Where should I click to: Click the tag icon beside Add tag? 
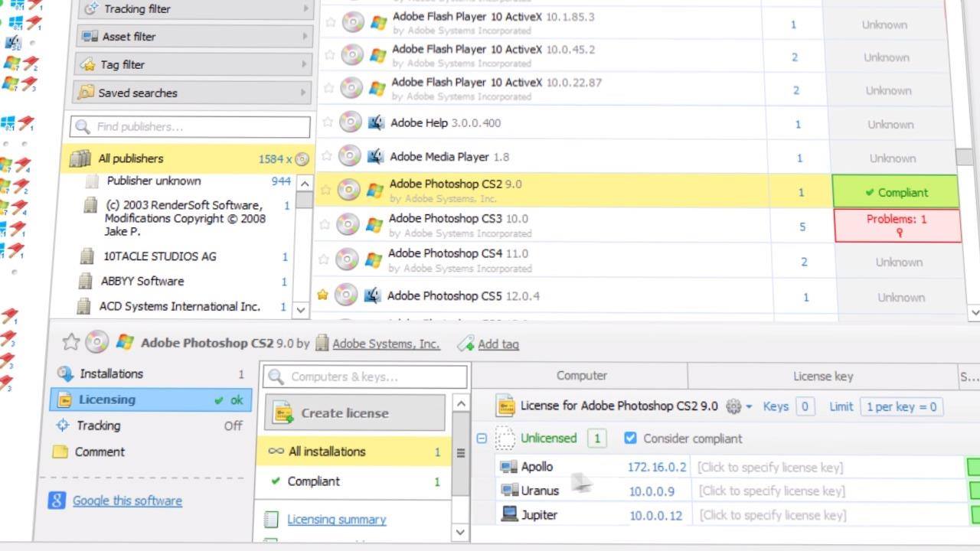click(465, 344)
